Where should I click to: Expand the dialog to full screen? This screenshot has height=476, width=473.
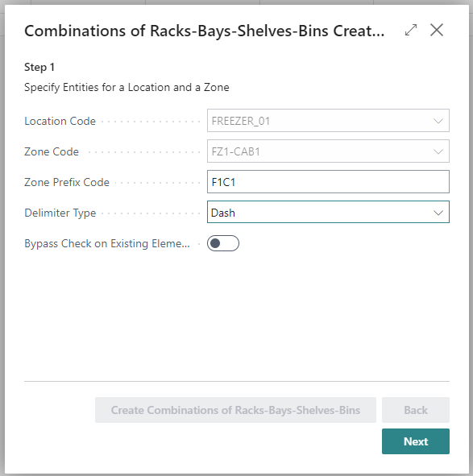coord(411,30)
